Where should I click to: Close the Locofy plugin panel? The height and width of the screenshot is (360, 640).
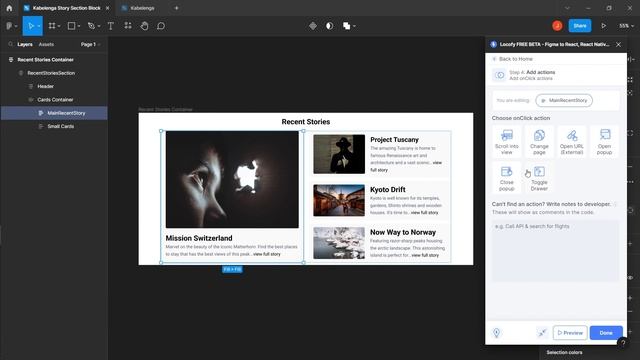(x=618, y=44)
